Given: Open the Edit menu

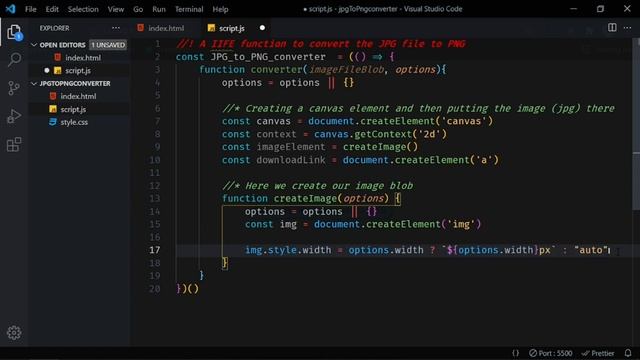Looking at the screenshot, I should pyautogui.click(x=52, y=9).
